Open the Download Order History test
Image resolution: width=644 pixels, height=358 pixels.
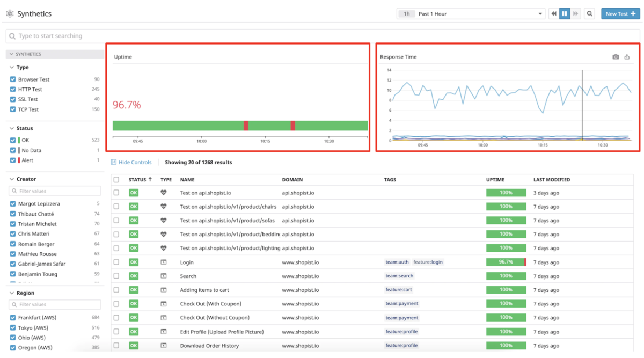click(210, 346)
